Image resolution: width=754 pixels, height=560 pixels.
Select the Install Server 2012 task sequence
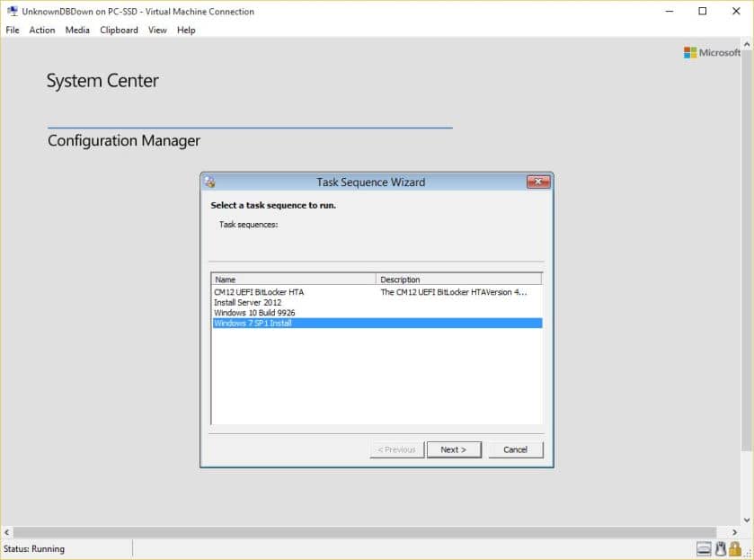click(270, 302)
